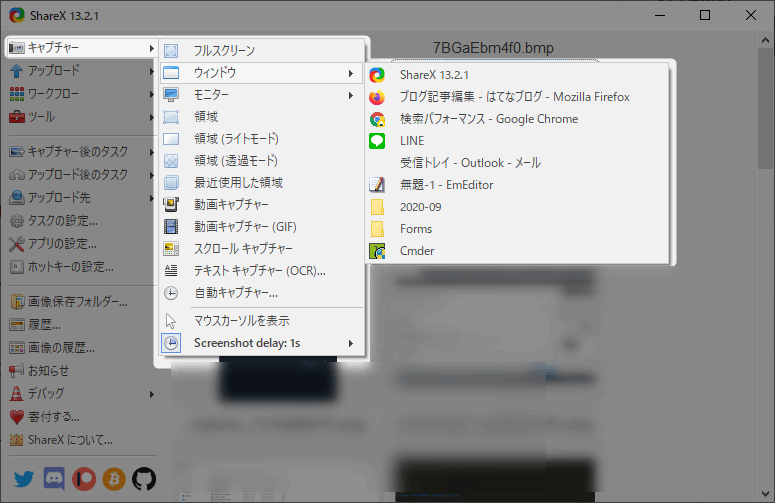This screenshot has height=503, width=775.
Task: Click the 2020-09 folder icon
Action: pos(377,207)
